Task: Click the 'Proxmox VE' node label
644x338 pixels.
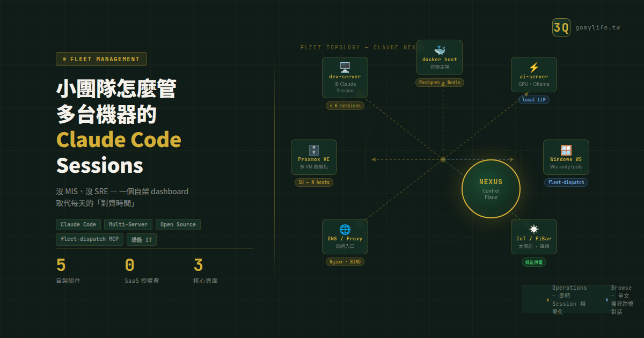Action: 314,159
